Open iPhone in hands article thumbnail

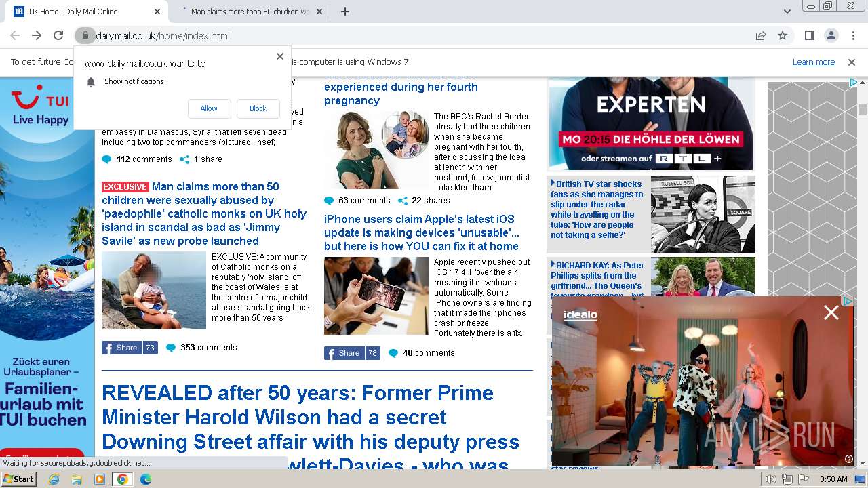(376, 296)
